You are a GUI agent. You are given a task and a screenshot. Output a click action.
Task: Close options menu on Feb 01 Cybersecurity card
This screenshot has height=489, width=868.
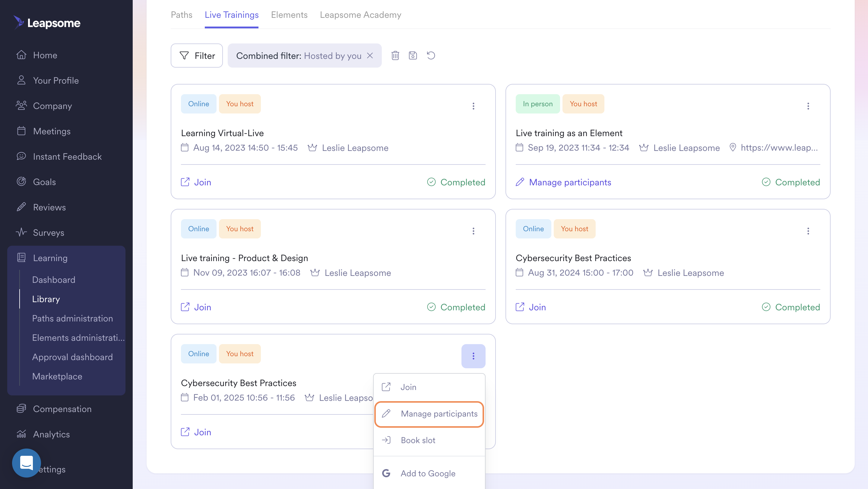click(473, 356)
